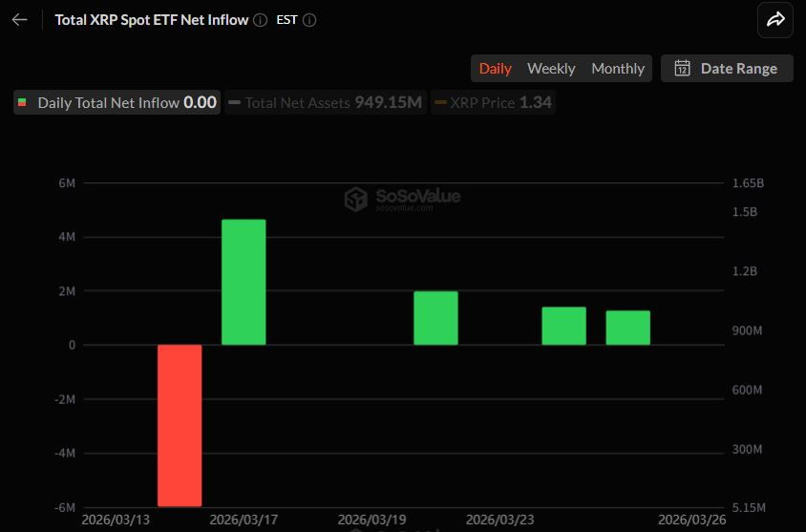
Task: Click the calendar icon in Date Range
Action: pyautogui.click(x=682, y=68)
